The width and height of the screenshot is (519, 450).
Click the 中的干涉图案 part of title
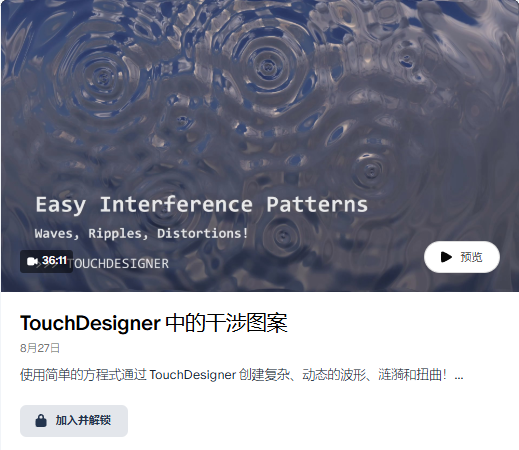click(226, 323)
